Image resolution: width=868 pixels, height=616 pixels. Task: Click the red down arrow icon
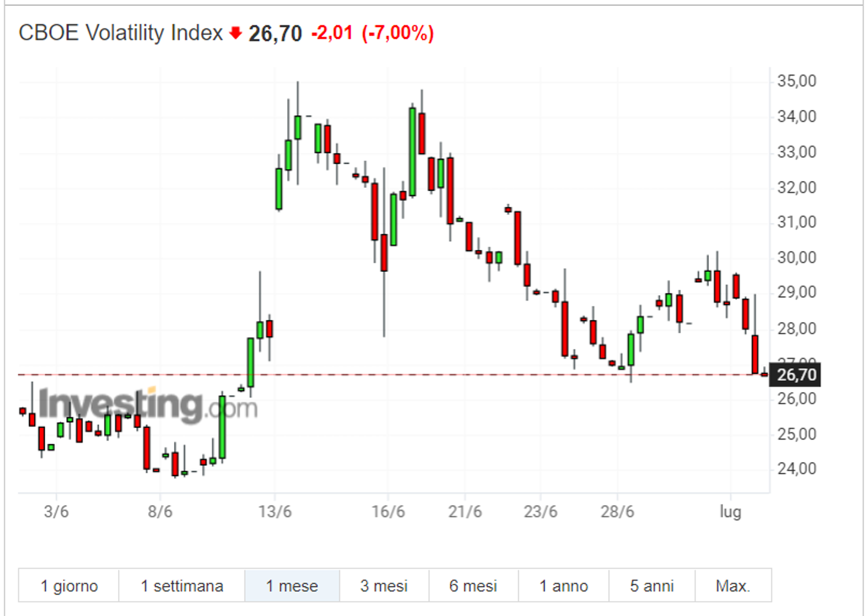236,33
